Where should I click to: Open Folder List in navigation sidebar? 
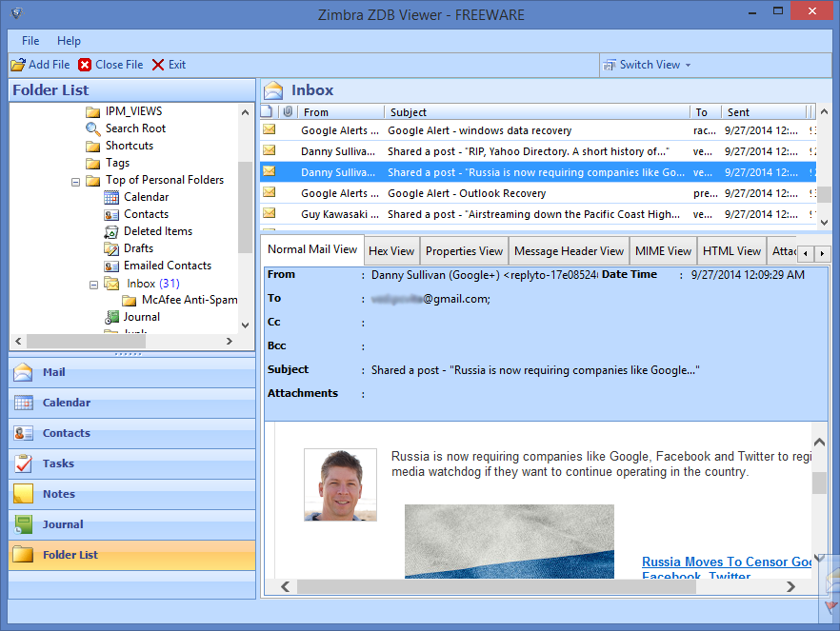coord(131,555)
